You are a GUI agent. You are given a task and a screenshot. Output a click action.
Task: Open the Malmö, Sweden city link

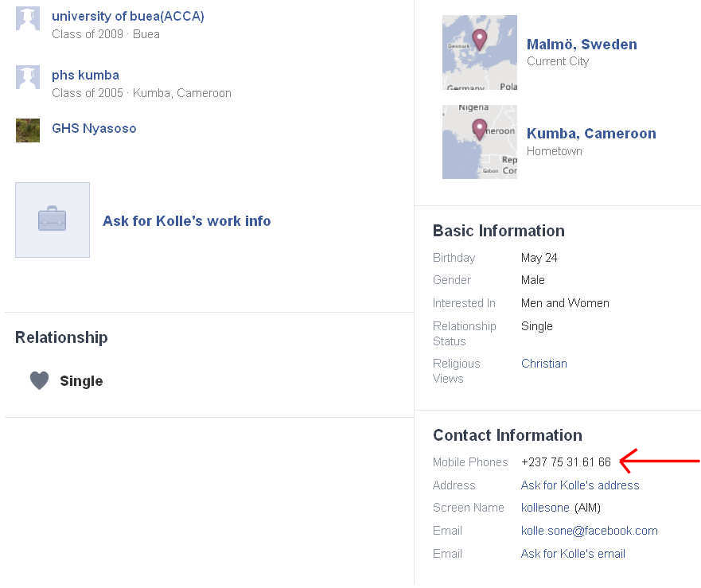point(582,45)
